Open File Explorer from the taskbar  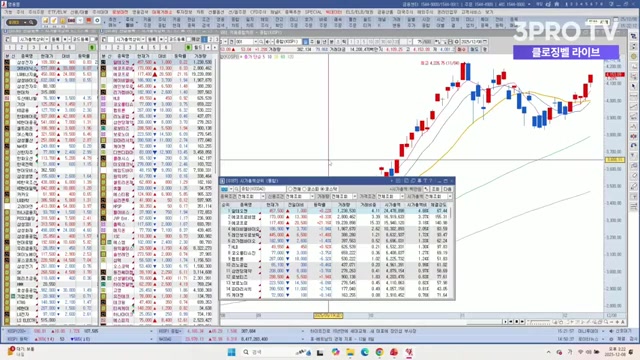(x=350, y=352)
